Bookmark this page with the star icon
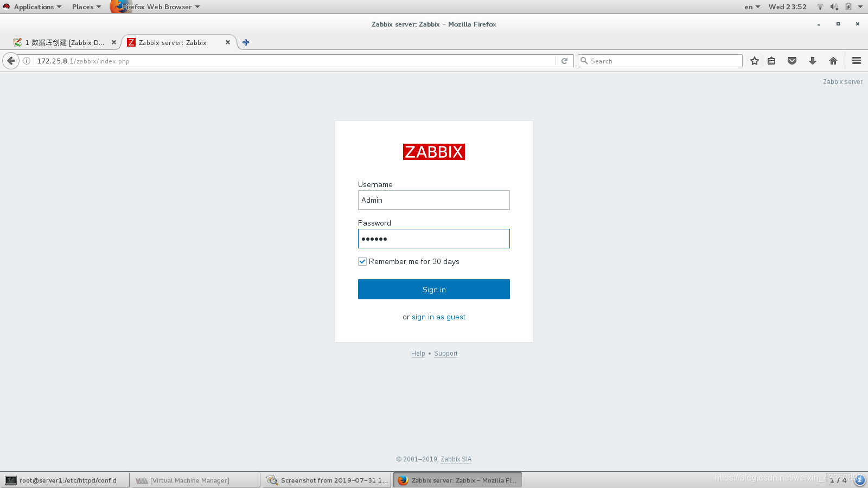This screenshot has height=488, width=868. pyautogui.click(x=754, y=61)
